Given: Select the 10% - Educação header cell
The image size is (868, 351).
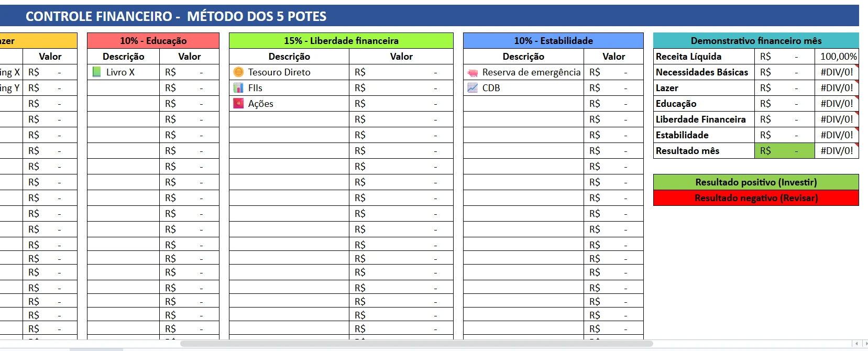Looking at the screenshot, I should click(x=153, y=41).
